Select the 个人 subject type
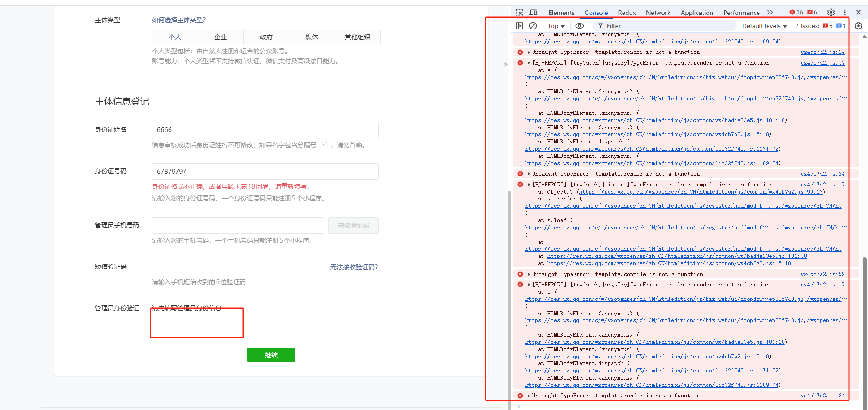868x410 pixels. tap(175, 37)
